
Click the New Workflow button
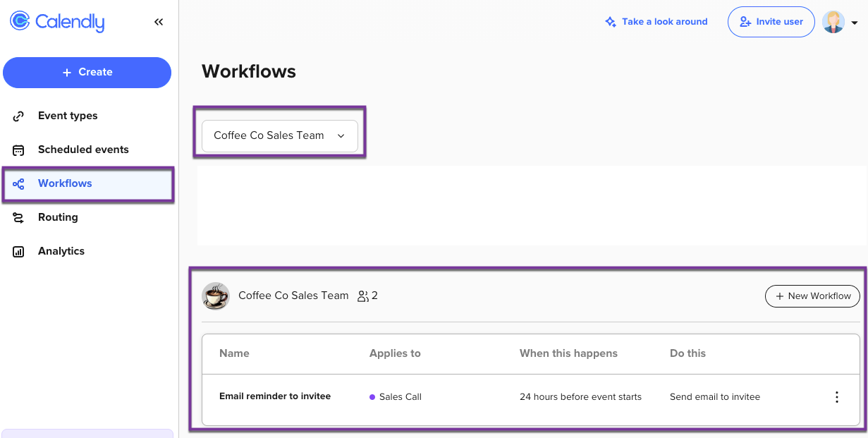812,296
